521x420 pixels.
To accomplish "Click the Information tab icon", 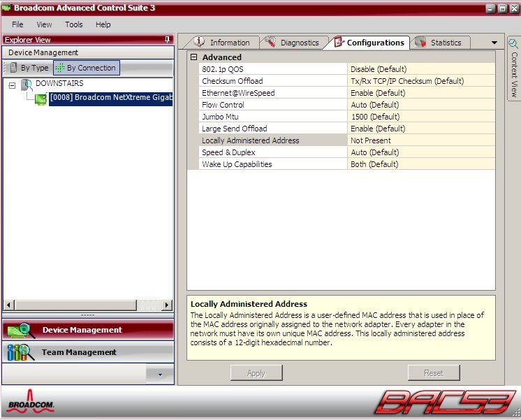I will coord(199,42).
